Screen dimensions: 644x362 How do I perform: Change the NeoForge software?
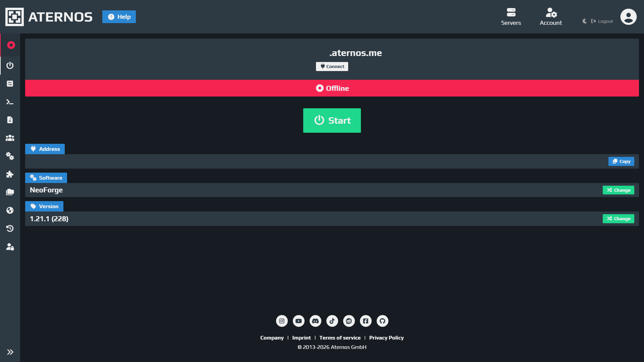coord(618,190)
